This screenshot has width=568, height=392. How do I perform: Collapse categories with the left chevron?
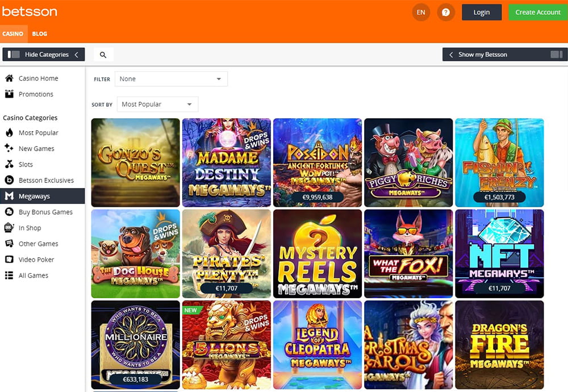point(77,55)
